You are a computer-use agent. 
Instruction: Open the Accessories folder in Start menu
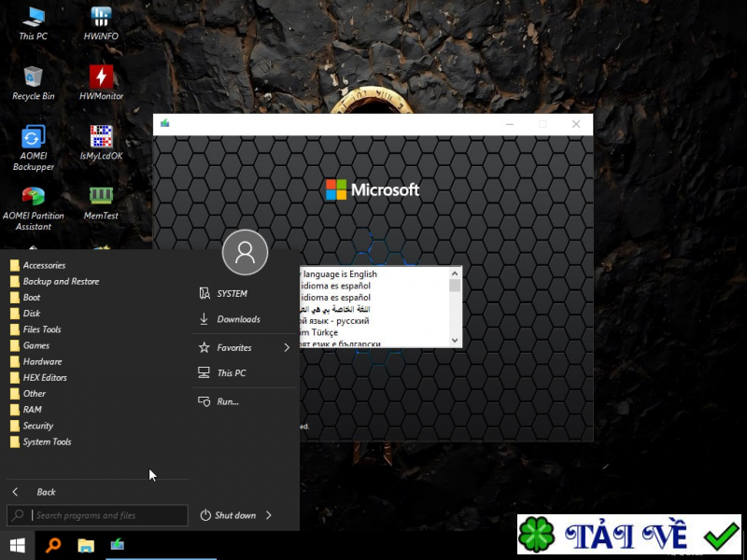click(44, 265)
